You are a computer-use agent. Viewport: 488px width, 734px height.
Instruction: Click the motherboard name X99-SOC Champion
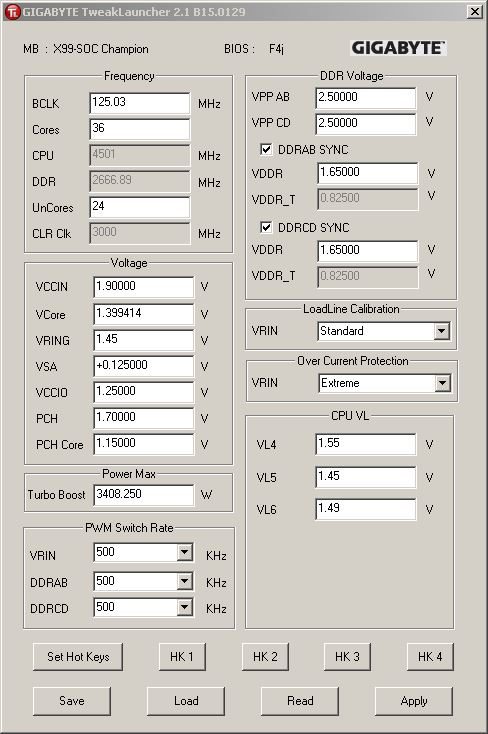click(x=100, y=49)
